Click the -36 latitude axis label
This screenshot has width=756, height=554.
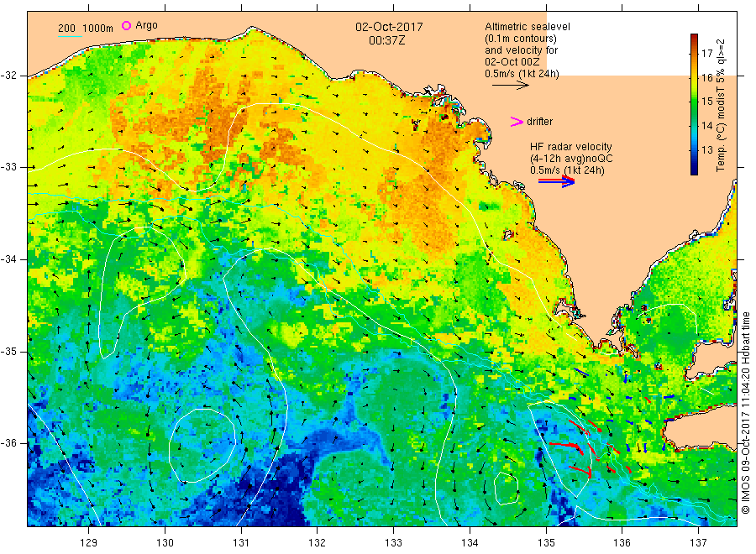(8, 442)
